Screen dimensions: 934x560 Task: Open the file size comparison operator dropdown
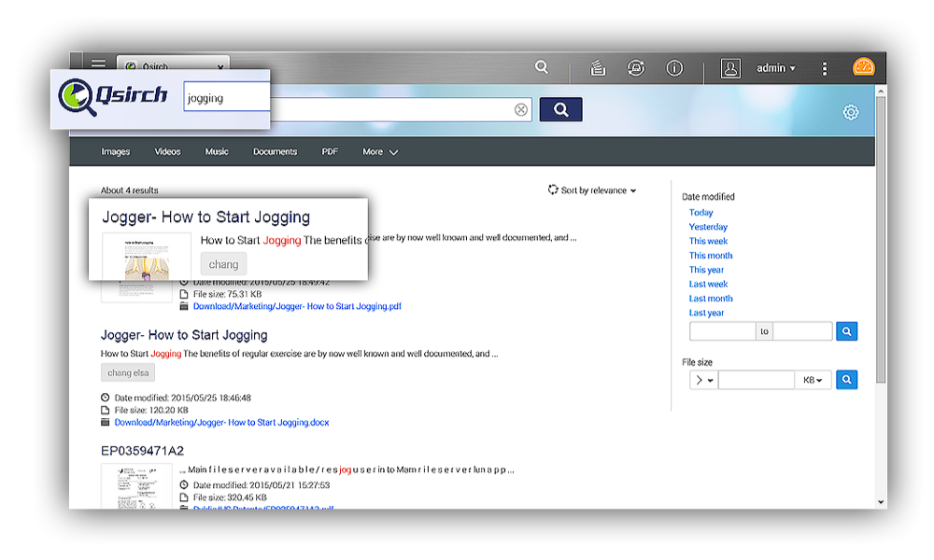(704, 380)
